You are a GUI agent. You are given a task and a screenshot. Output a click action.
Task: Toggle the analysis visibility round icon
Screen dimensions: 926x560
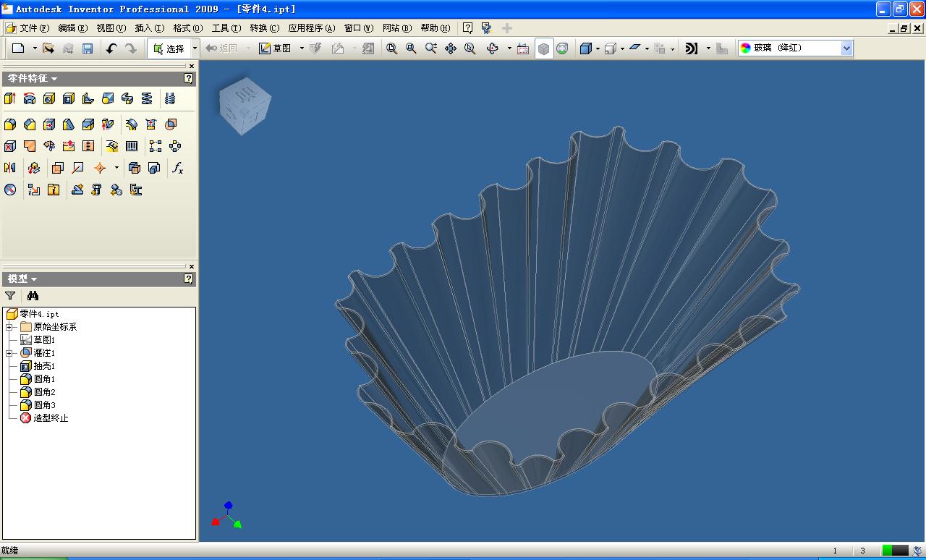coord(562,48)
